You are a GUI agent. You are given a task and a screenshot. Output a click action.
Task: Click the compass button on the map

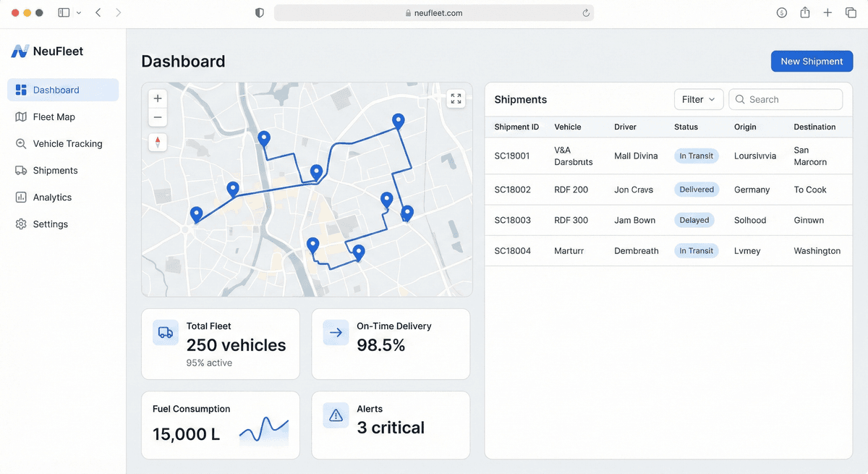[x=157, y=142]
